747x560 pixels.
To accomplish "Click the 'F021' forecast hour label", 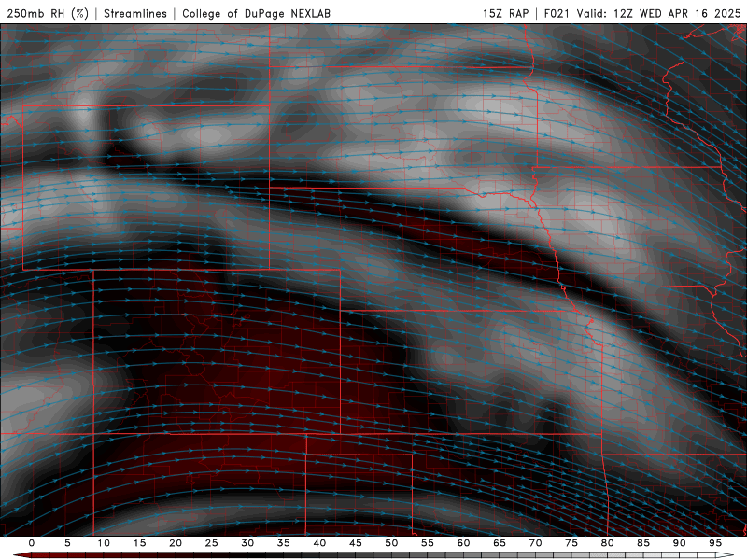I will tap(557, 13).
